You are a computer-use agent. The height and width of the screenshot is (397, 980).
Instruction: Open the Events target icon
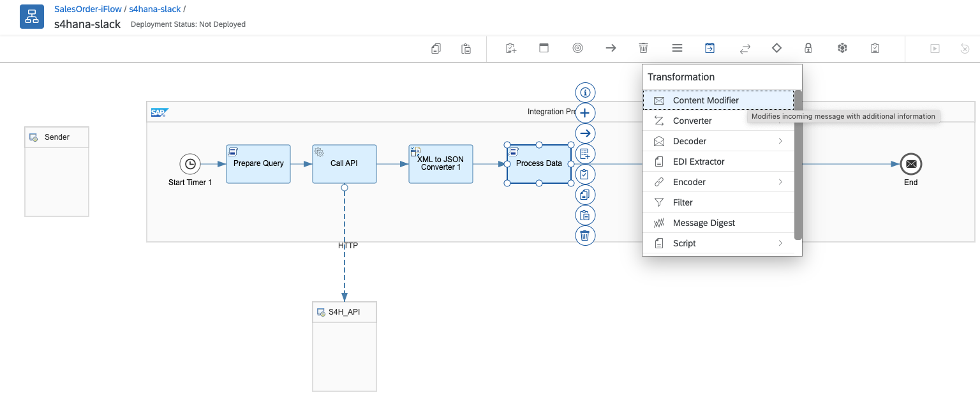coord(577,48)
